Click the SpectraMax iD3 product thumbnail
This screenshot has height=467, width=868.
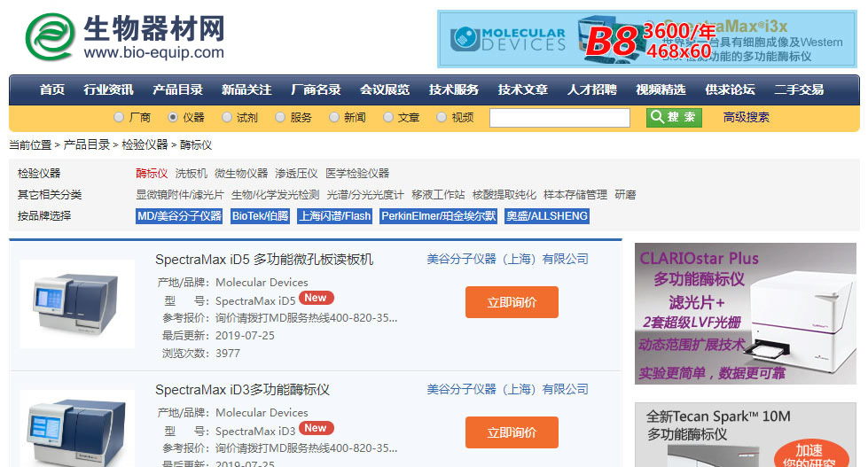tap(77, 430)
